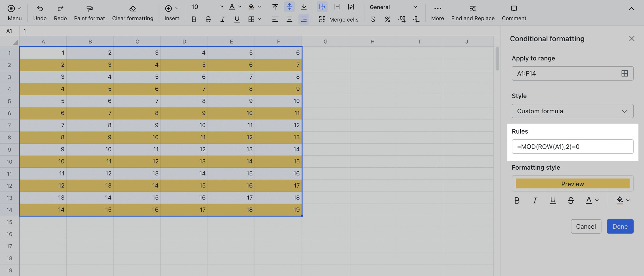Expand the fill color dropdown in the toolbar
The height and width of the screenshot is (276, 644).
259,7
